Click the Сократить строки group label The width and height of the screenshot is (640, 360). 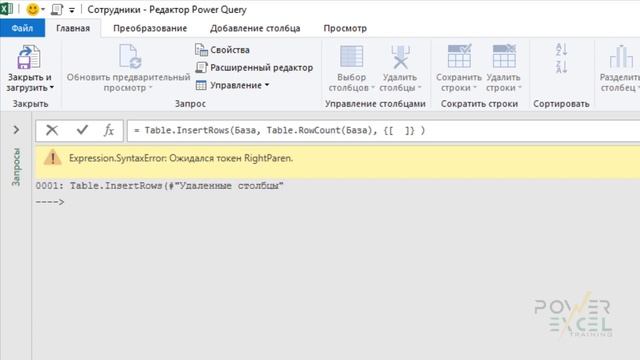click(x=479, y=104)
